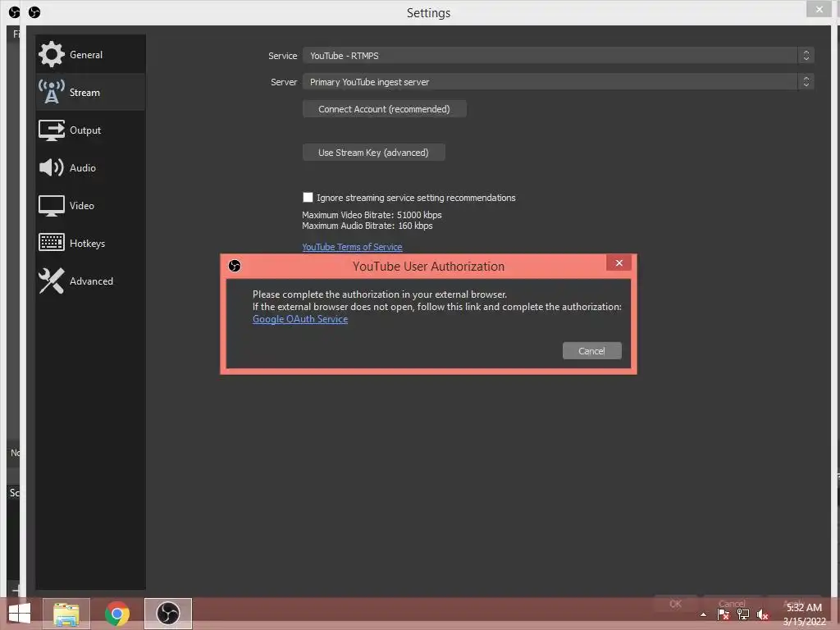Screen dimensions: 840x630
Task: Open the Audio speaker icon
Action: click(x=52, y=167)
